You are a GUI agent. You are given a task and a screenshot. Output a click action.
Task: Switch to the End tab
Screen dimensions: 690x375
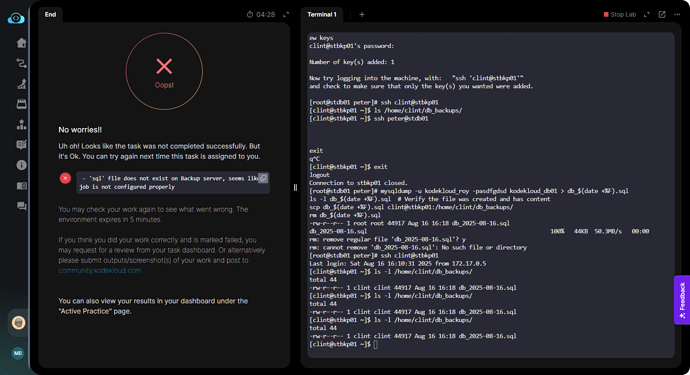[50, 15]
